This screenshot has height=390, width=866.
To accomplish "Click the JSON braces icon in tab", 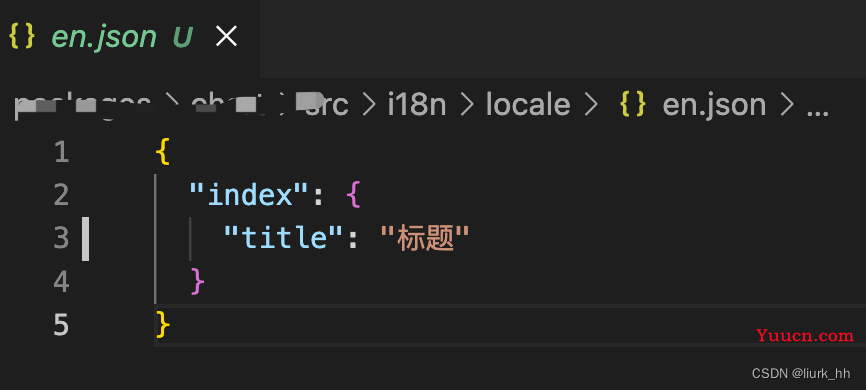I will 22,37.
